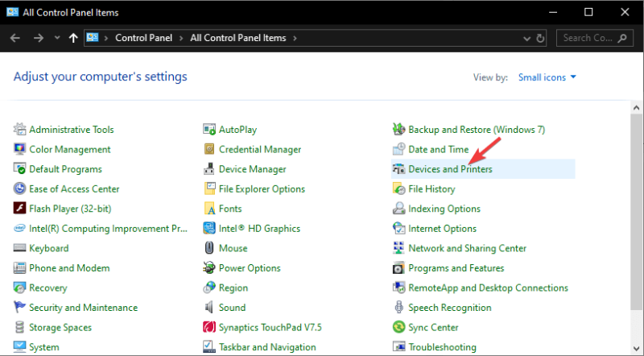This screenshot has height=356, width=644.
Task: Click the Device Manager icon
Action: (x=209, y=168)
